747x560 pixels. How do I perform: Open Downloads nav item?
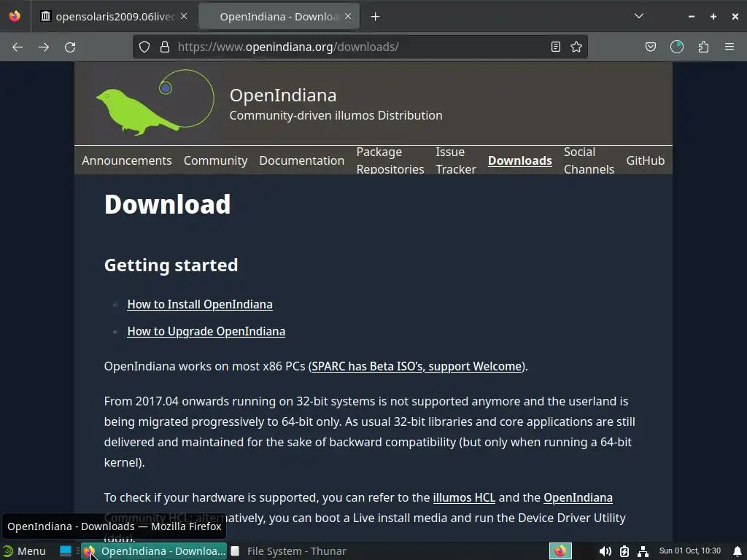coord(519,160)
